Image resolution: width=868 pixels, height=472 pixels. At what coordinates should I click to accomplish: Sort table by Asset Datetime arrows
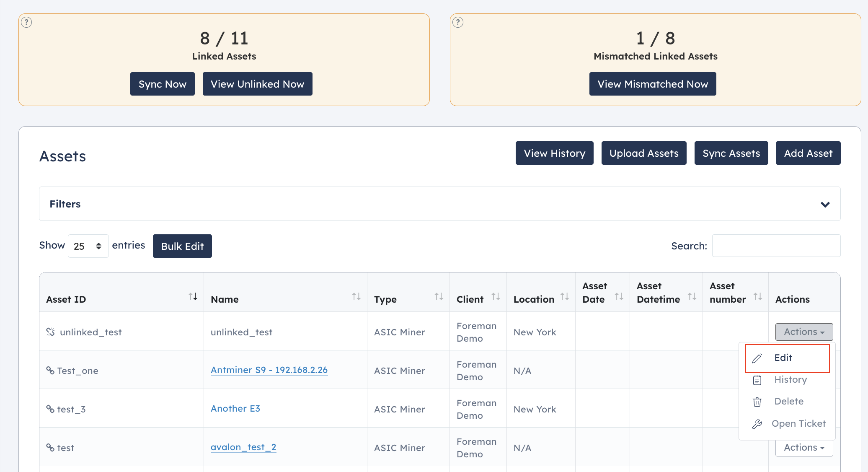point(692,297)
